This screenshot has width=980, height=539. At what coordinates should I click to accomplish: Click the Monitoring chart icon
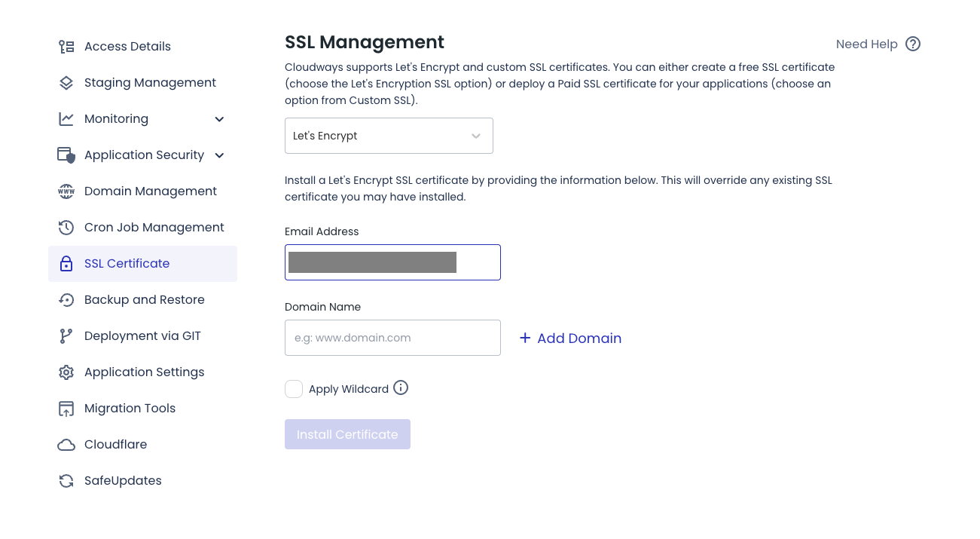(x=66, y=119)
